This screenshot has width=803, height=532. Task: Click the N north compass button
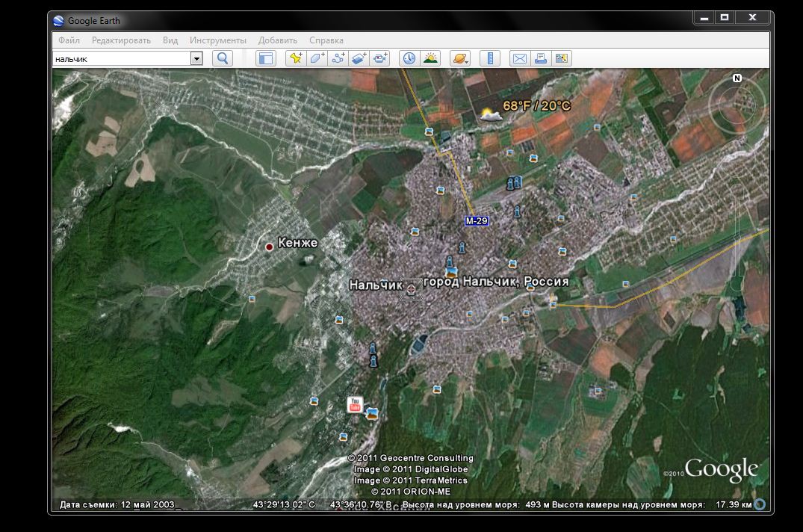737,78
